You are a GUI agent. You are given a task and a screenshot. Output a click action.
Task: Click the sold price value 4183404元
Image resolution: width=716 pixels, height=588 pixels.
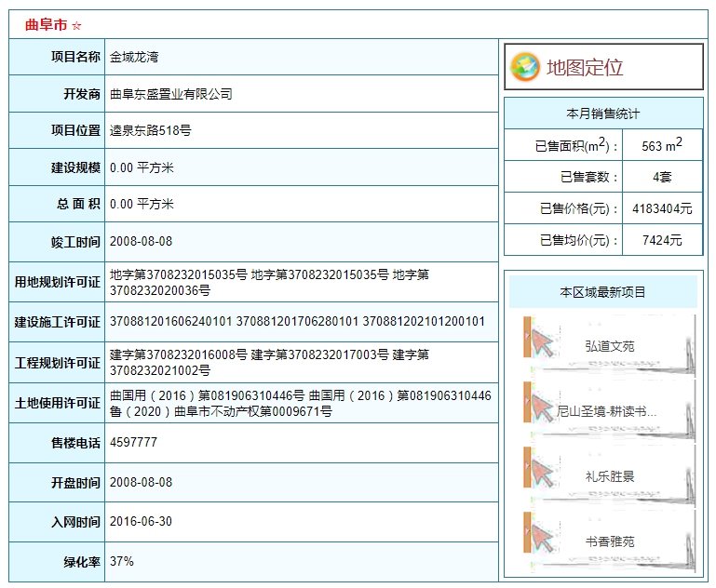[662, 209]
